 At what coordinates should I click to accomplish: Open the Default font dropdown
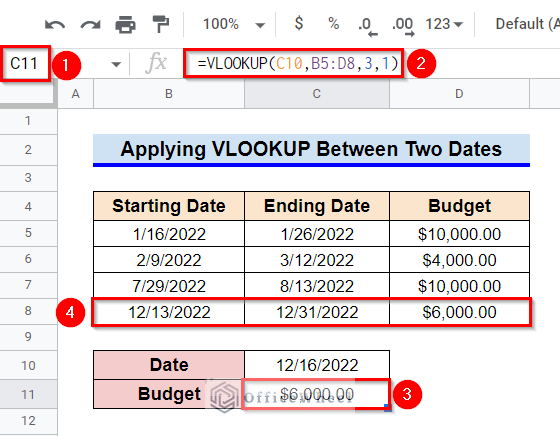pos(526,24)
